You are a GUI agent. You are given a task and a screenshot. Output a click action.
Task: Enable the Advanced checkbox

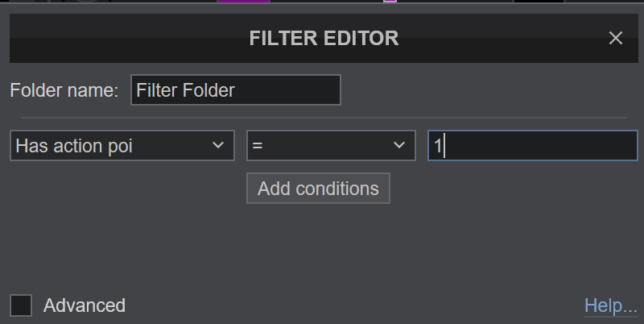click(21, 305)
